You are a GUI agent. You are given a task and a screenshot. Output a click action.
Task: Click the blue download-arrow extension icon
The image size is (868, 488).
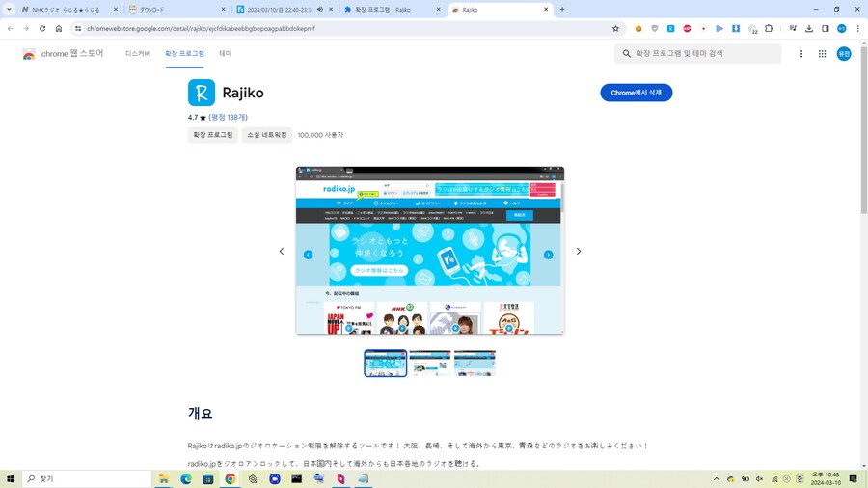click(x=736, y=28)
